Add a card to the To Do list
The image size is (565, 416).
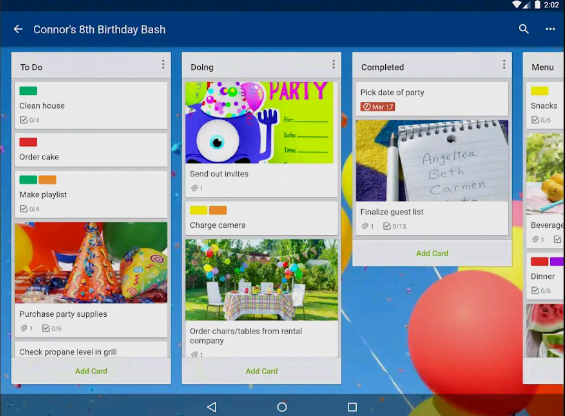tap(91, 371)
